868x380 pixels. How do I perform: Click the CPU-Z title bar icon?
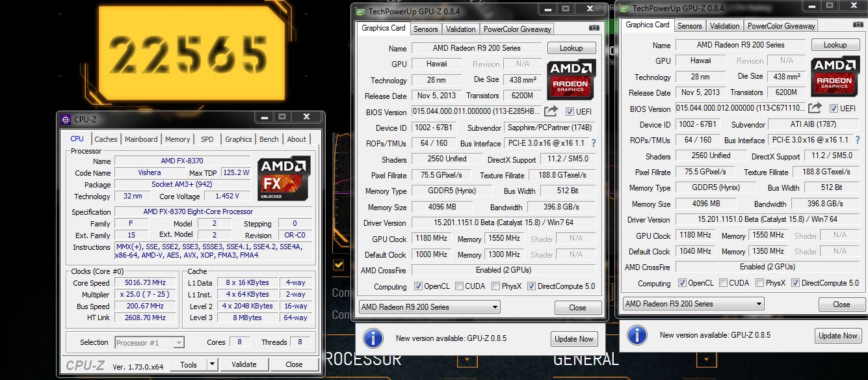66,119
